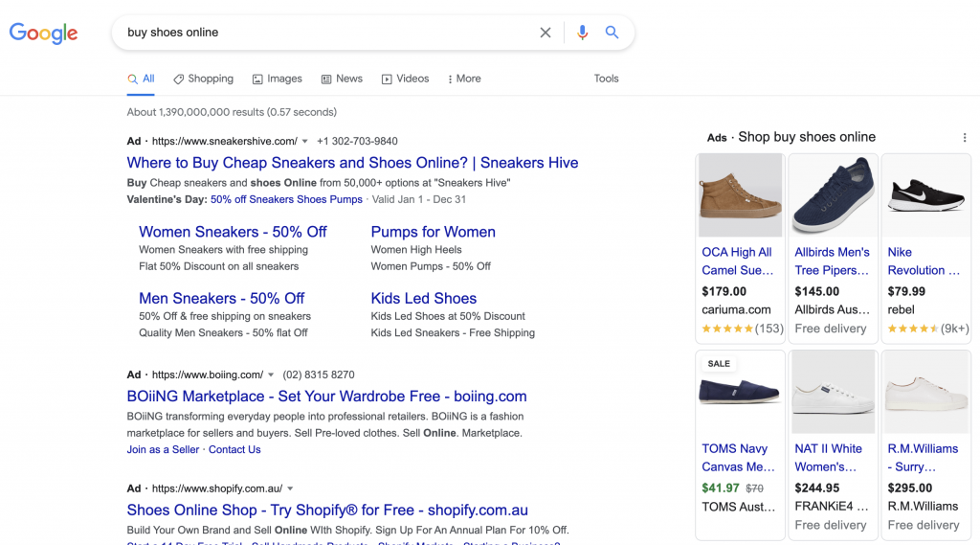Click the Google logo
This screenshot has height=545, width=980.
pos(43,33)
